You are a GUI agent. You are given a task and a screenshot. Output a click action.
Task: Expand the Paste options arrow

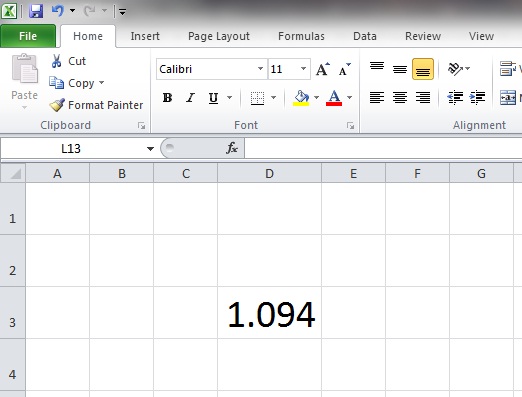click(x=24, y=107)
